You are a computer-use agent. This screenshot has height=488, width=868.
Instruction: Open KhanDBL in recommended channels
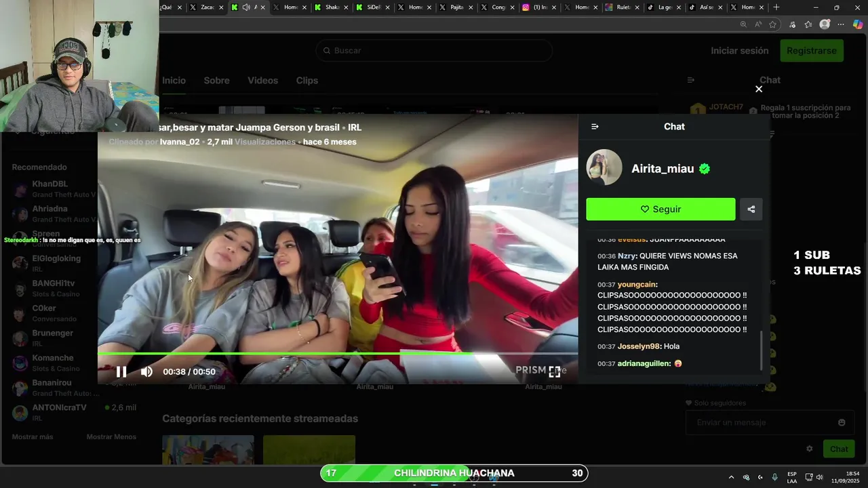click(54, 189)
